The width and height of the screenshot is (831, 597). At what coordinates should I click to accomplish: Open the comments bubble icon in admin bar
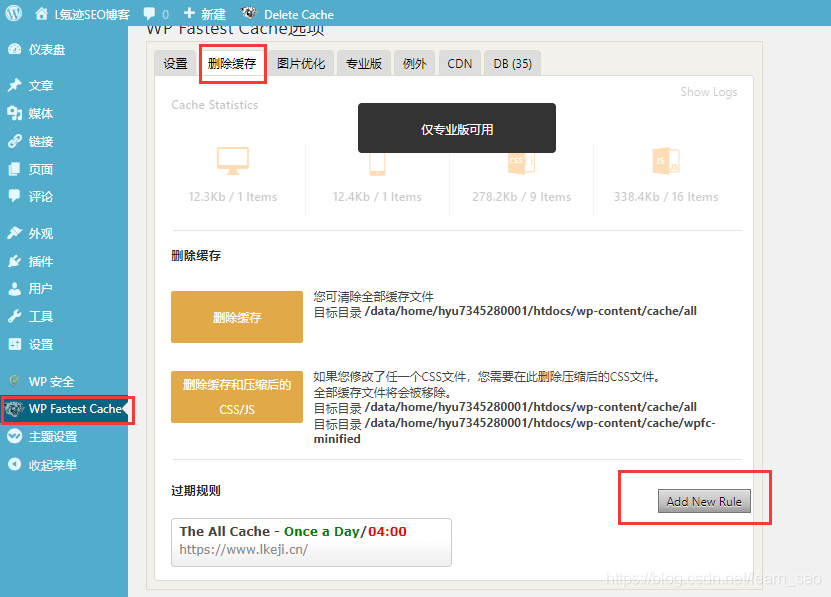coord(149,14)
